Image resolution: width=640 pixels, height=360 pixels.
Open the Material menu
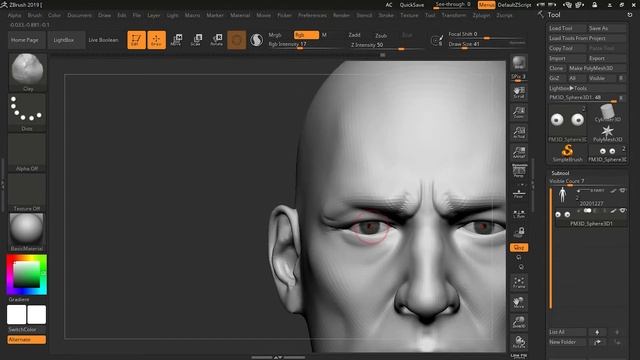[x=240, y=15]
